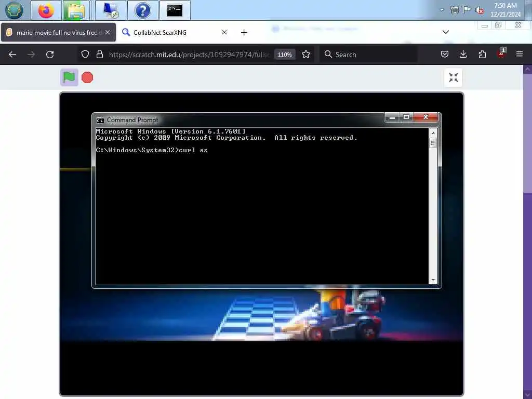Bookmark this page with star

306,54
